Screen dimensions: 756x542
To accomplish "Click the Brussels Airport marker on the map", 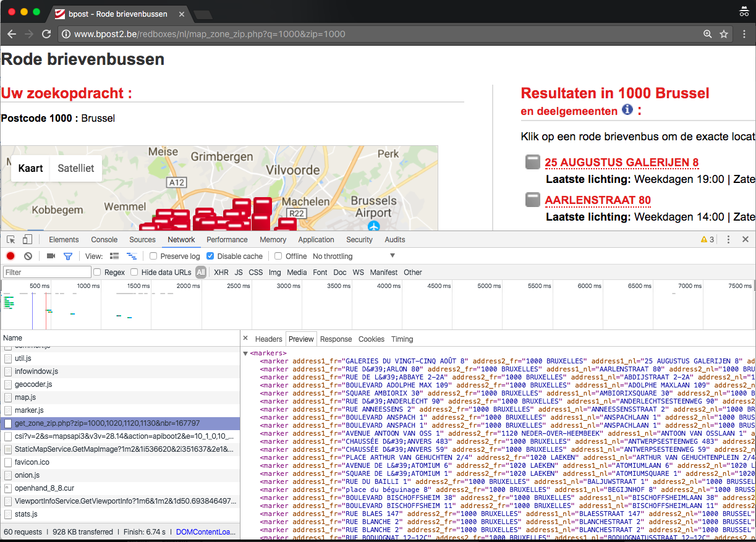I will click(x=373, y=226).
